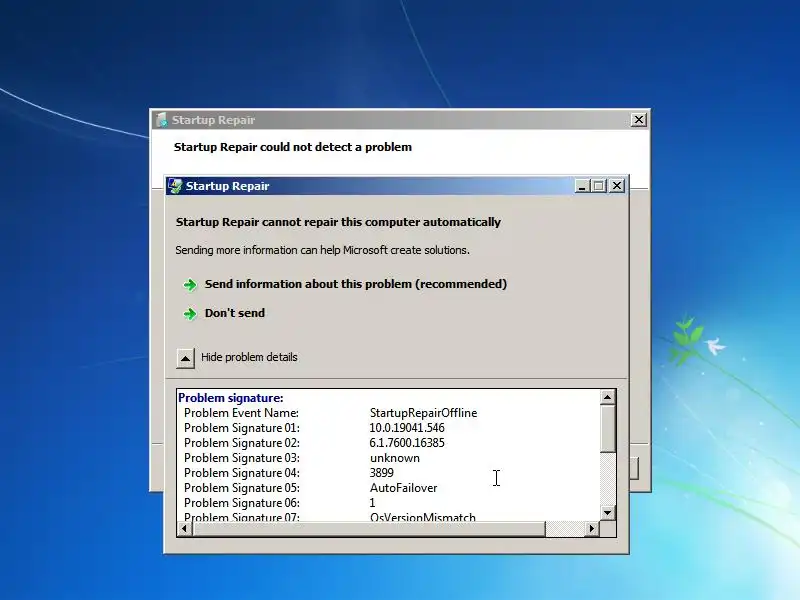Minimize the front Startup Repair dialog
This screenshot has height=600, width=800.
582,186
